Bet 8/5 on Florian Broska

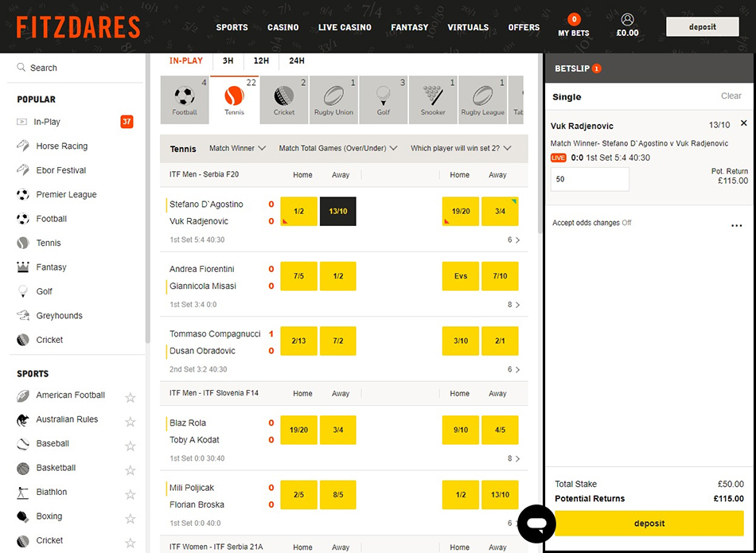click(338, 495)
